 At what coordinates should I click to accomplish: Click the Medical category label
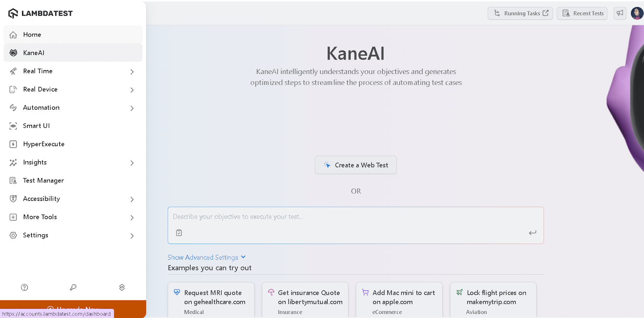coord(194,312)
